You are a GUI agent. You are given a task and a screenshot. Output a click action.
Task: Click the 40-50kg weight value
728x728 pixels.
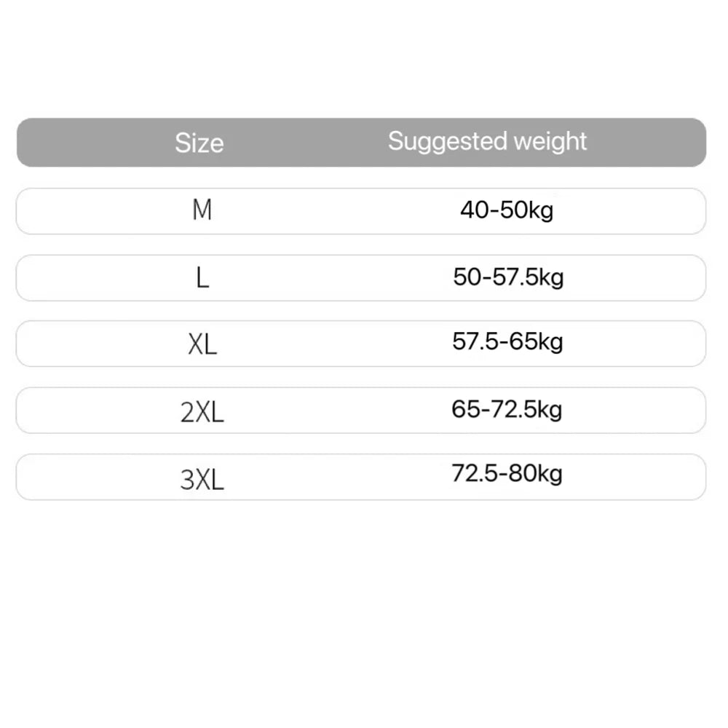point(507,210)
